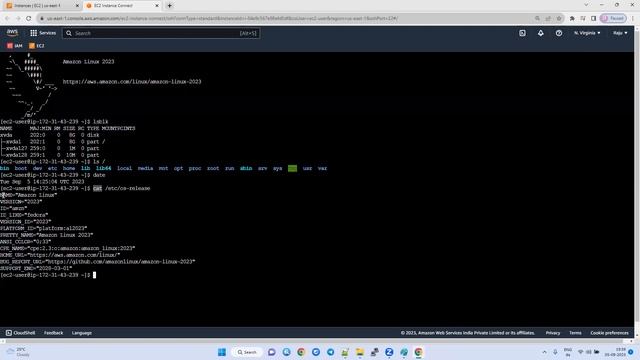Open the Chrome three-dot menu

[x=633, y=18]
